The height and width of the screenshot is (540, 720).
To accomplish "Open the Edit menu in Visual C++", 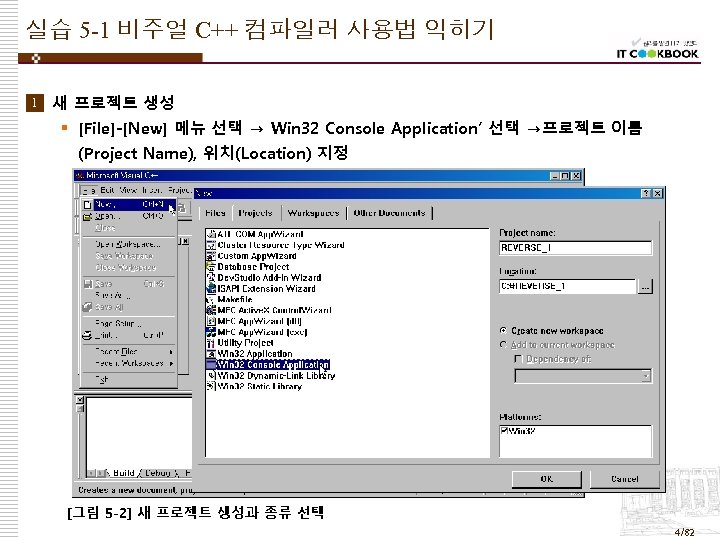I will tap(107, 190).
